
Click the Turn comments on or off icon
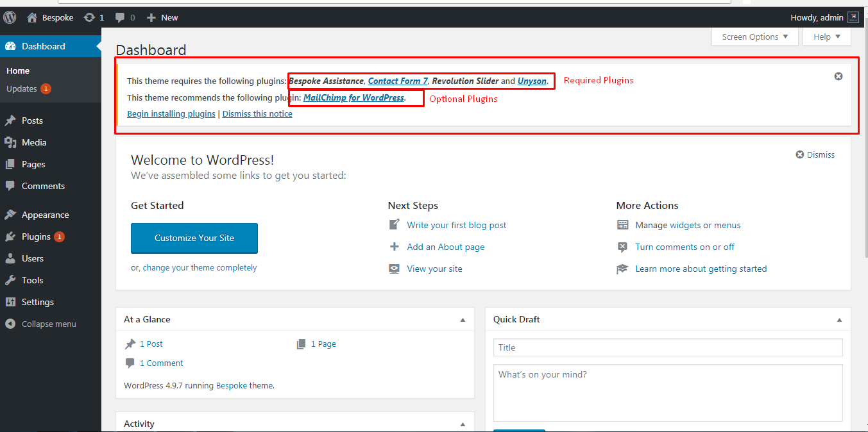pos(623,247)
